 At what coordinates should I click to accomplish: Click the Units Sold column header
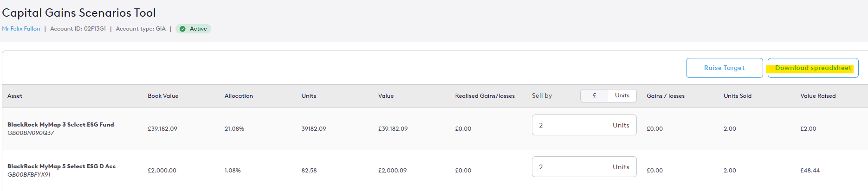tap(737, 96)
